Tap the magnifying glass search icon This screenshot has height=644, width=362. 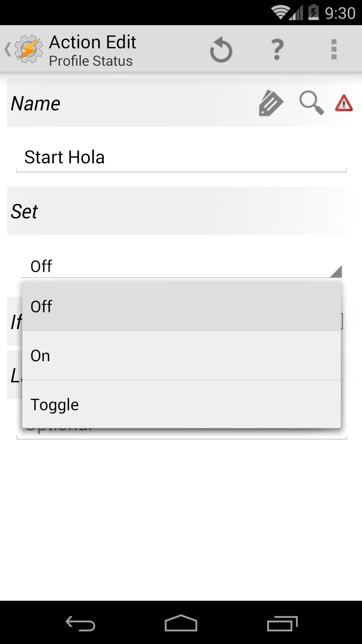(x=311, y=103)
